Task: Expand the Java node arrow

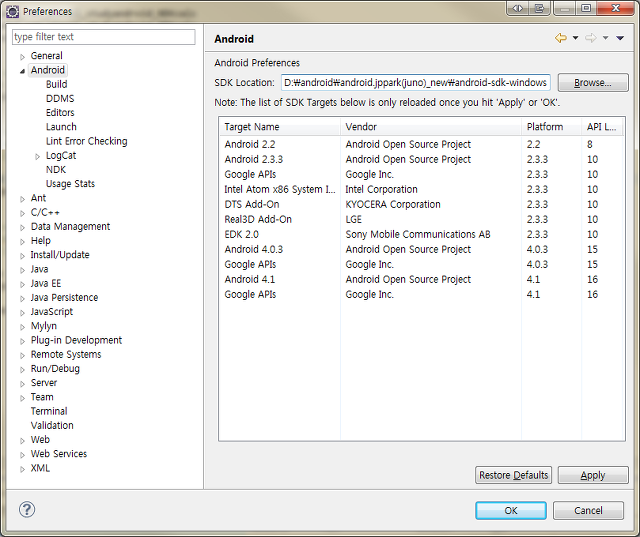Action: pyautogui.click(x=22, y=270)
